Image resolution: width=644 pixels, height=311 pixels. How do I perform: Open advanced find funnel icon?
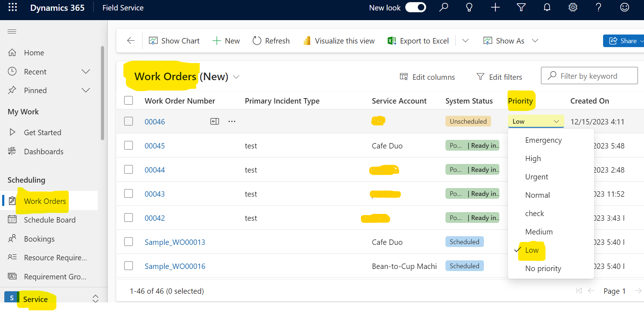(521, 7)
